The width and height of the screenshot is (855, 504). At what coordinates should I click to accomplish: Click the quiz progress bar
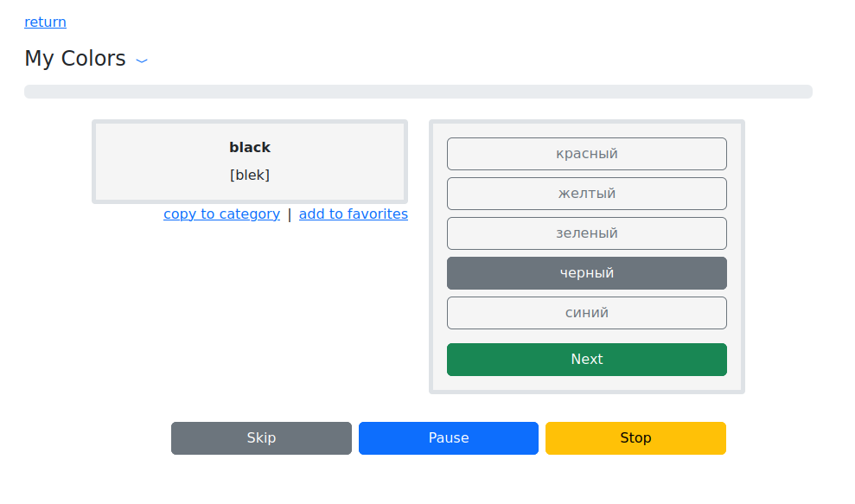coord(418,92)
